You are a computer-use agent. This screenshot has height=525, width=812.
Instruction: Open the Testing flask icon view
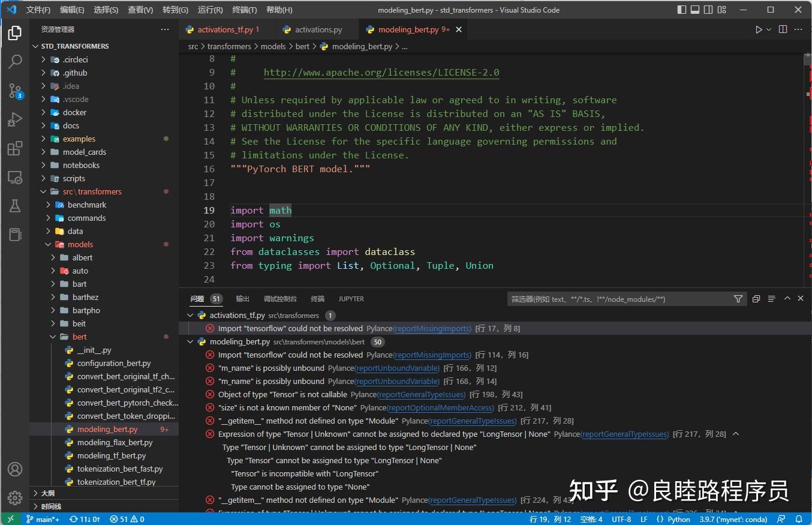point(14,206)
